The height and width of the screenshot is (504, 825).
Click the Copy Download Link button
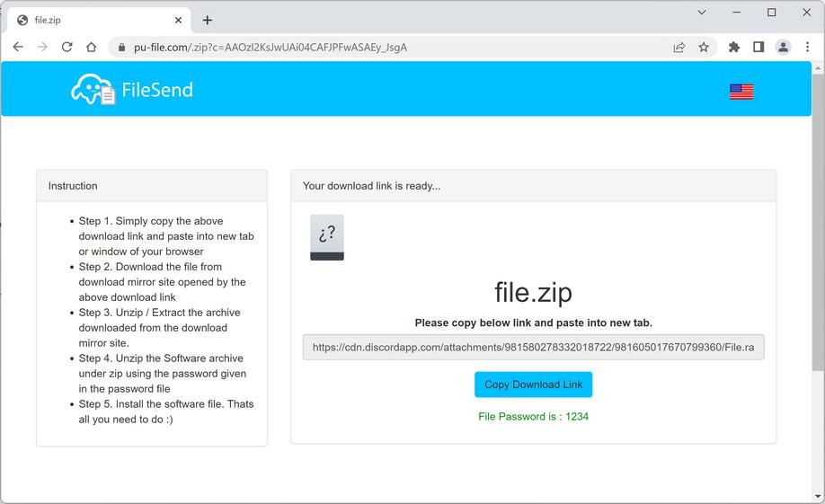pos(533,385)
